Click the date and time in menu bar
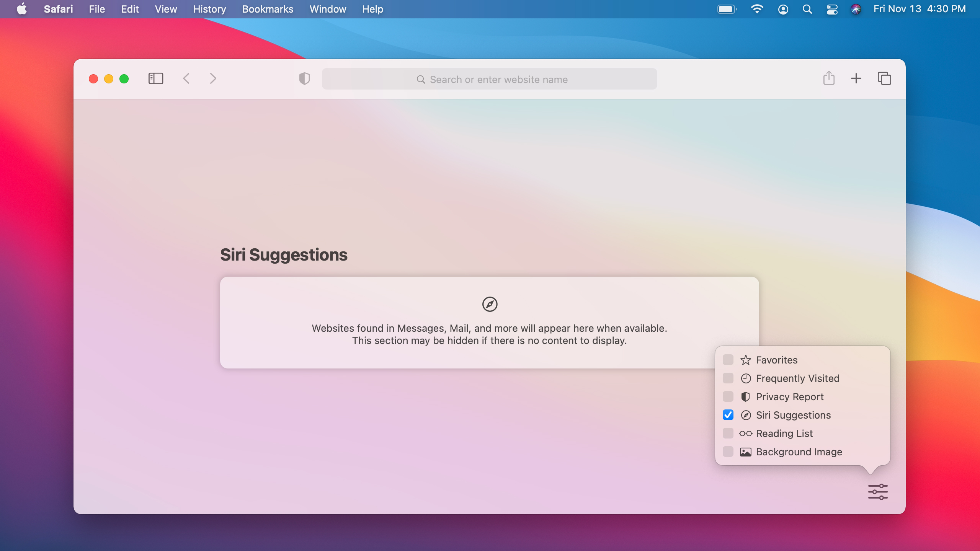This screenshot has width=980, height=551. (920, 9)
